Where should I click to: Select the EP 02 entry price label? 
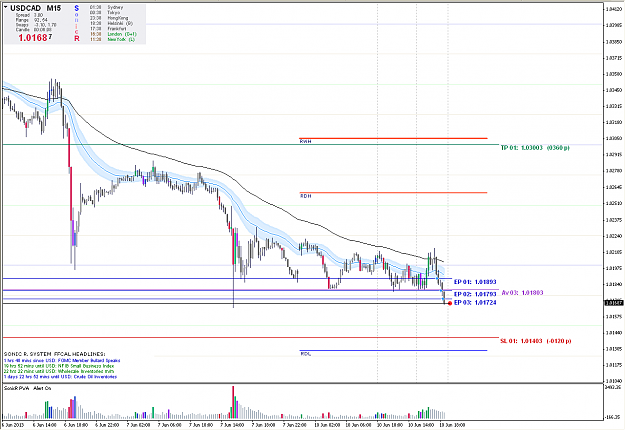pos(475,294)
